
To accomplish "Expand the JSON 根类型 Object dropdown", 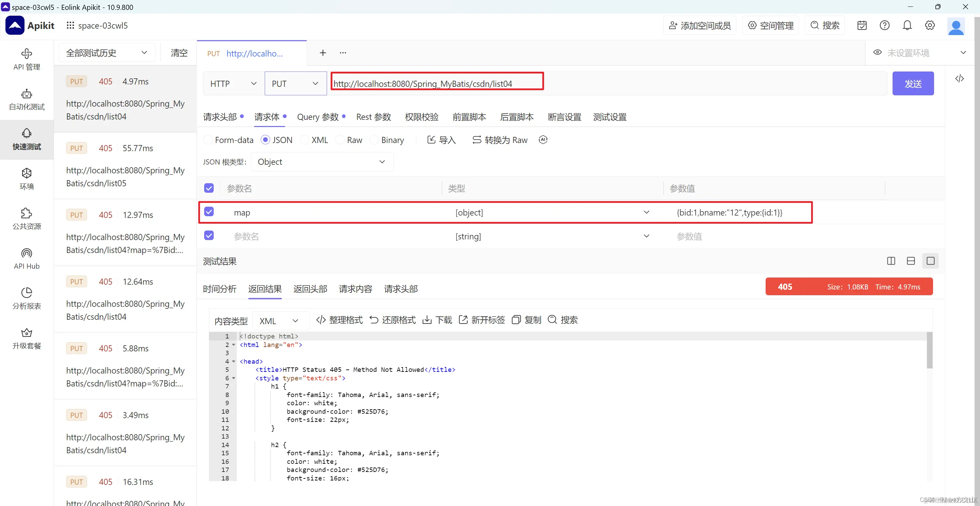I will 322,162.
